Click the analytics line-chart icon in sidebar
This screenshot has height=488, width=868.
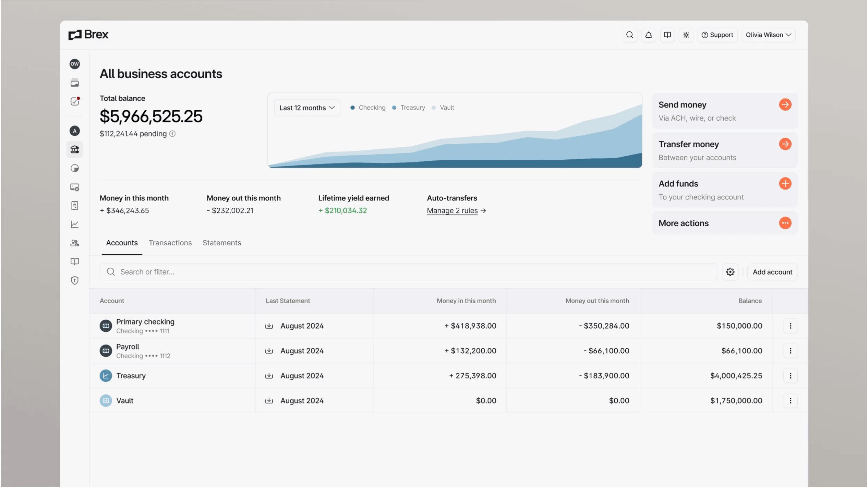[x=75, y=224]
